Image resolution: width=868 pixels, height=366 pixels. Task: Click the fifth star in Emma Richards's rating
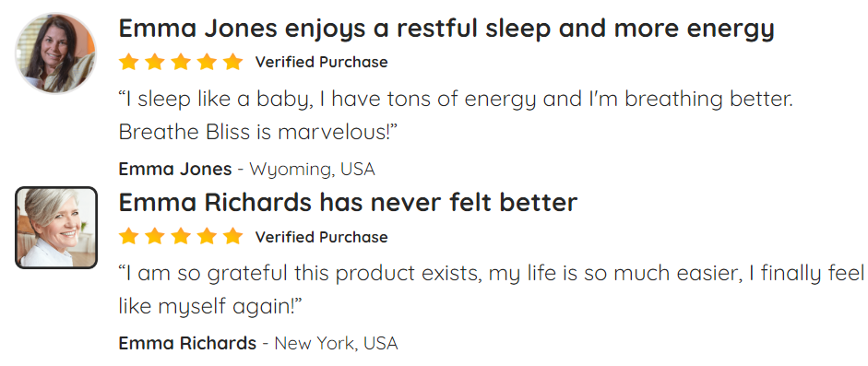click(233, 237)
